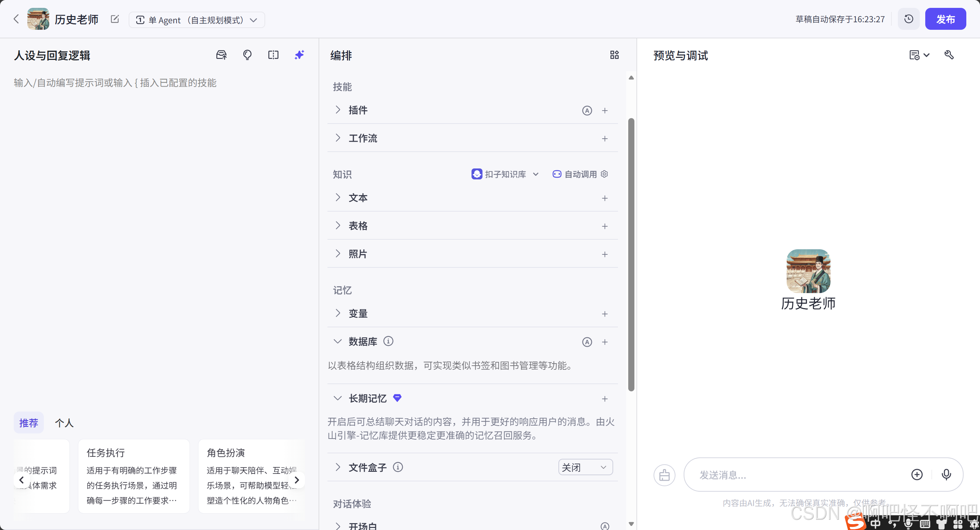
Task: Click the lightbulb suggestion icon
Action: (x=247, y=55)
